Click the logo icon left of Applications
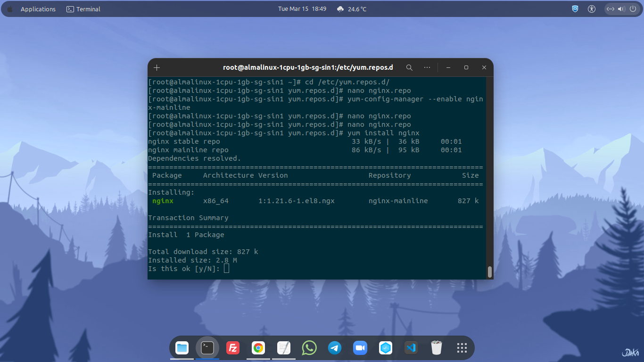 point(10,9)
